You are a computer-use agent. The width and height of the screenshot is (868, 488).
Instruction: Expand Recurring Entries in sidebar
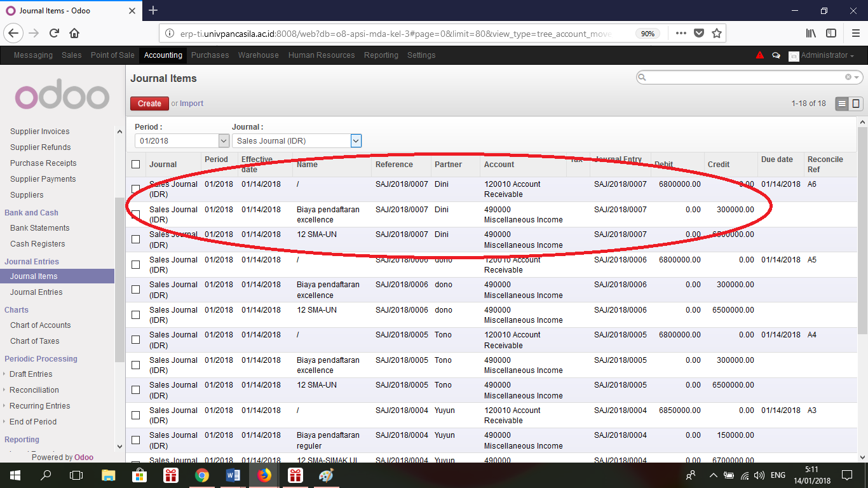39,406
